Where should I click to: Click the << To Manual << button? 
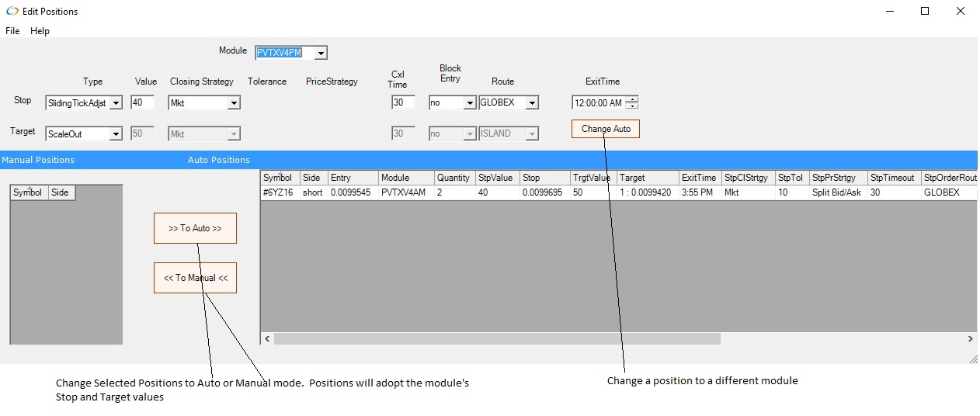(195, 278)
